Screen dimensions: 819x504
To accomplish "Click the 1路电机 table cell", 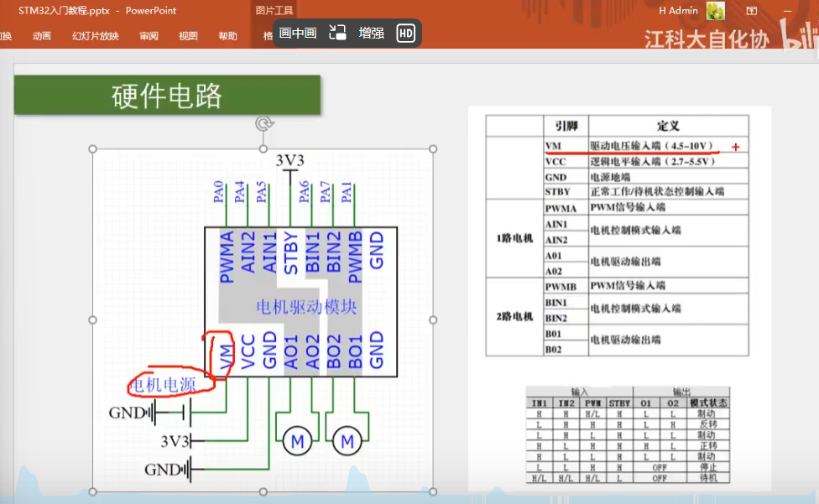I will click(x=514, y=238).
